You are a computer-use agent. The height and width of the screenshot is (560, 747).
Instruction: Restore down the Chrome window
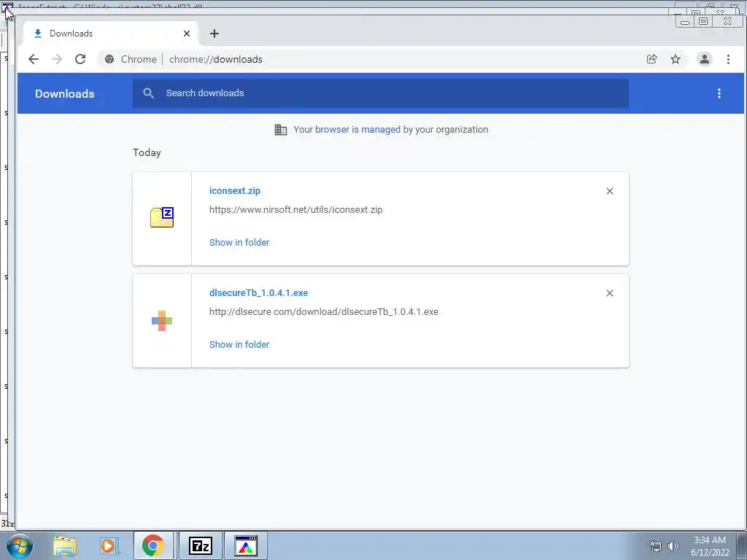coord(703,21)
